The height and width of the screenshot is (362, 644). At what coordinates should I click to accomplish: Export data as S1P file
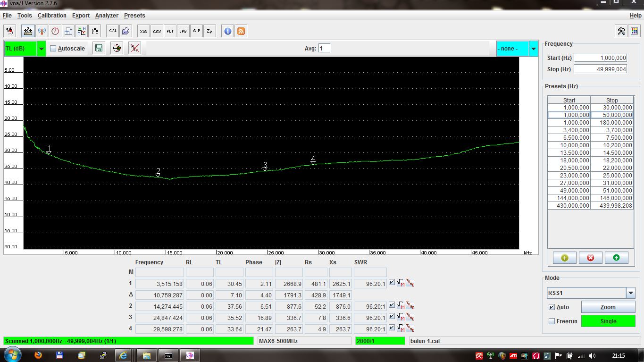pyautogui.click(x=196, y=31)
